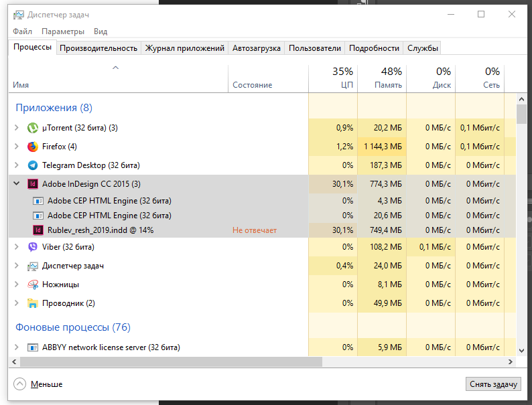Sort by the Память column header
Image resolution: width=532 pixels, height=405 pixels.
tap(382, 78)
